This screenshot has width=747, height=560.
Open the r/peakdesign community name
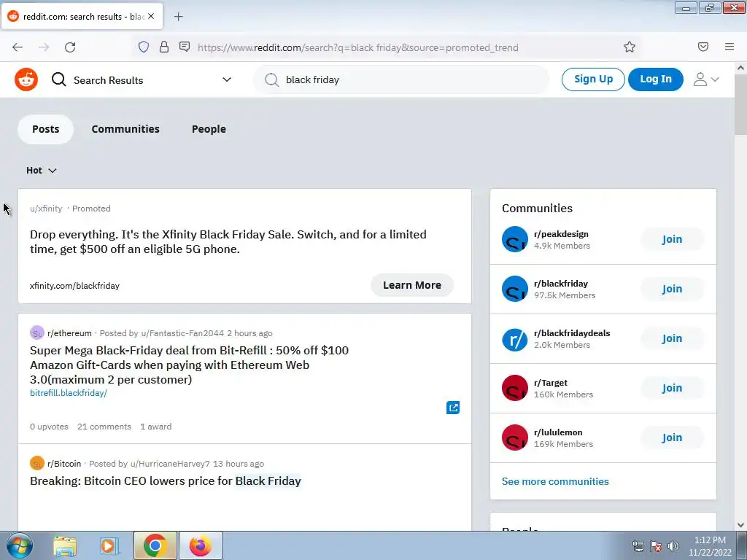point(561,234)
